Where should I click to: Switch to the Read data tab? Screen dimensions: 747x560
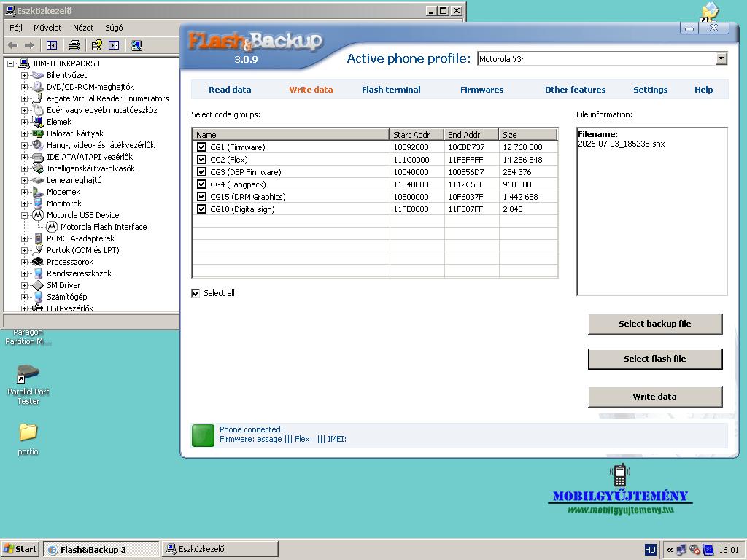tap(230, 90)
